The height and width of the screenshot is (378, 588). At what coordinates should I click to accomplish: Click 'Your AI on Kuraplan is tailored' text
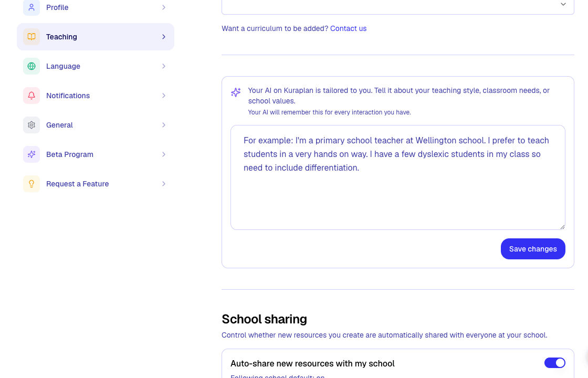pos(398,96)
